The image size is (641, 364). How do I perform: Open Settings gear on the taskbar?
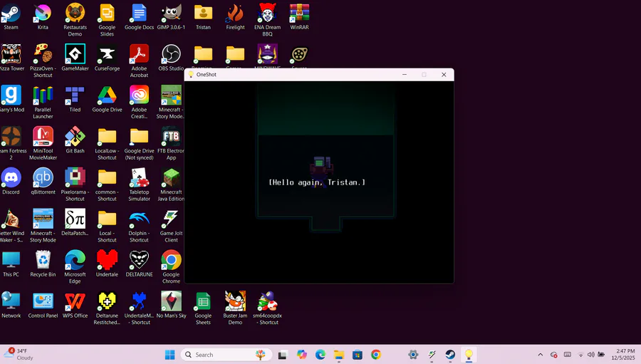[413, 355]
